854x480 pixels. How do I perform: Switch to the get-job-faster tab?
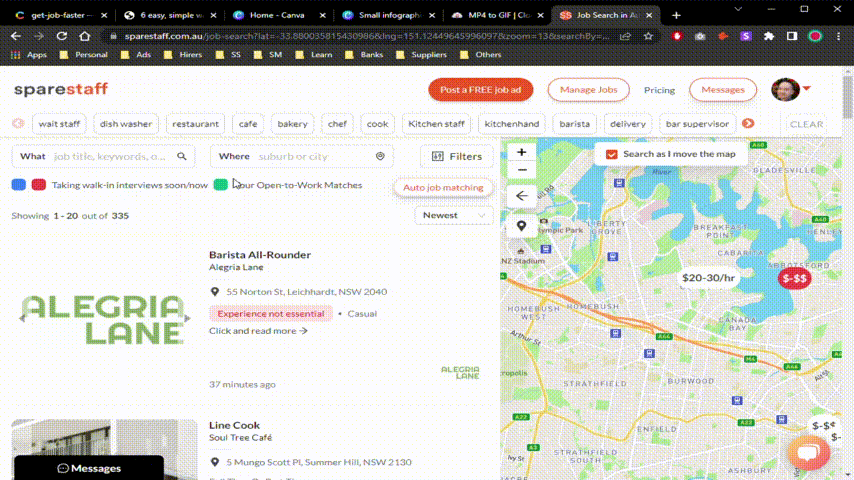pos(60,15)
